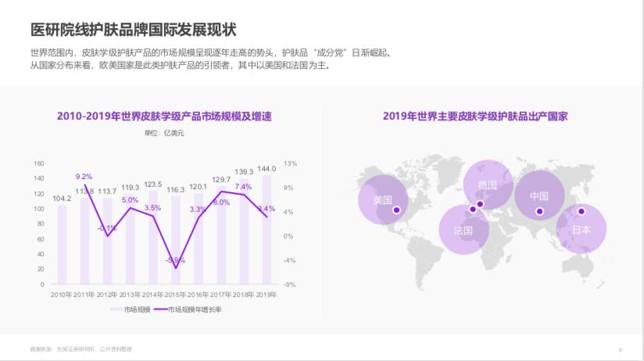Click the -5.8% low point on the line
The width and height of the screenshot is (644, 361).
[176, 268]
